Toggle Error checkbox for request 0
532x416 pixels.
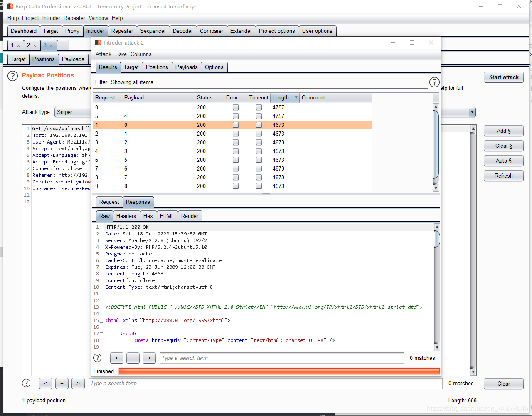(236, 107)
